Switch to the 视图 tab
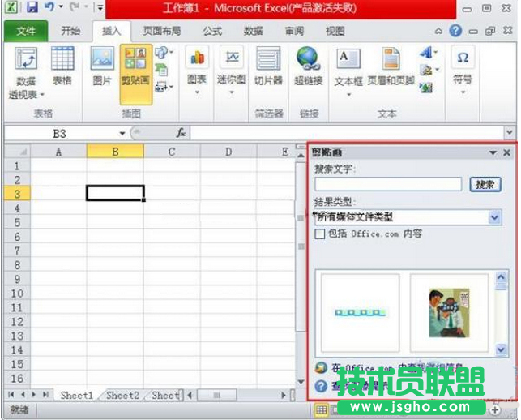 point(335,32)
